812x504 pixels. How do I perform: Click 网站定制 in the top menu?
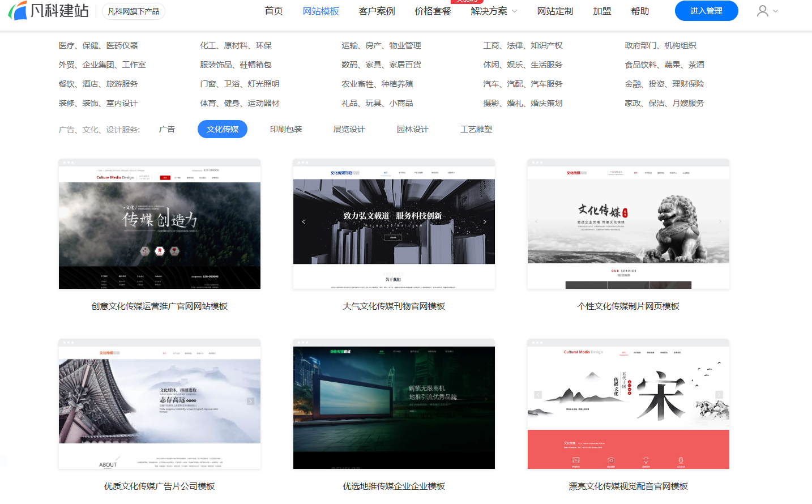(x=555, y=11)
